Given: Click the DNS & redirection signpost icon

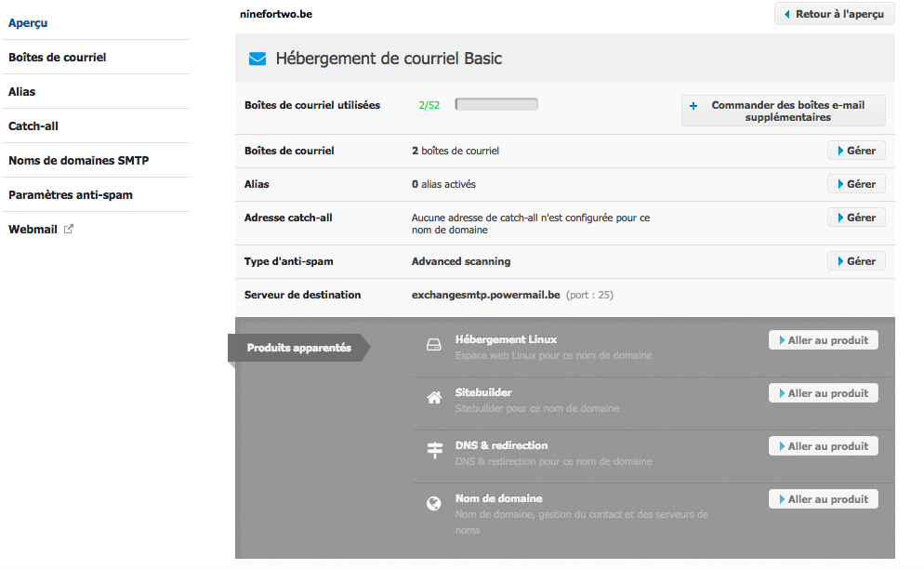Looking at the screenshot, I should click(x=433, y=451).
